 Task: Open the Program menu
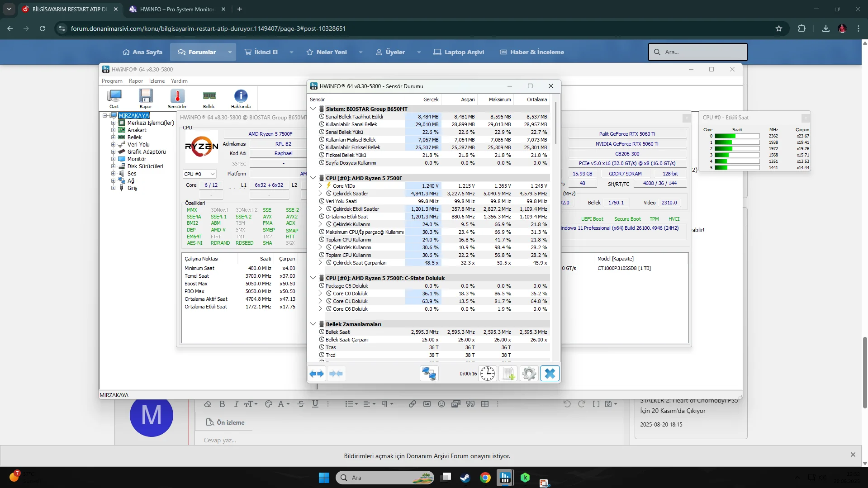coord(112,81)
